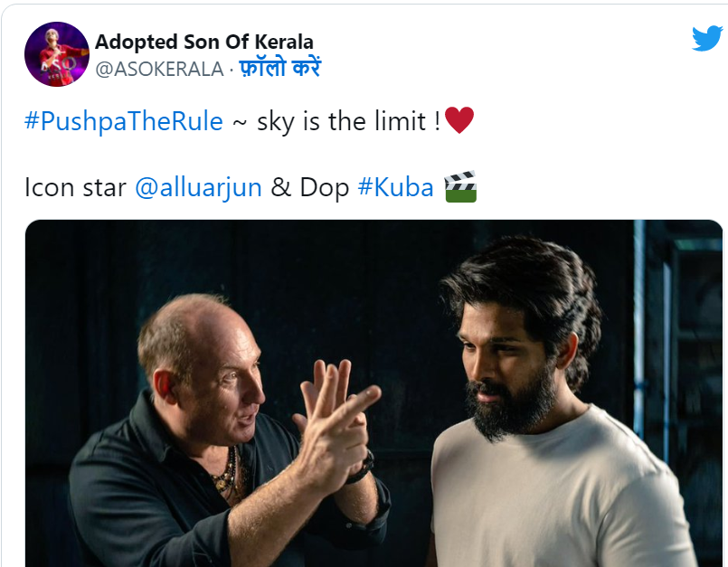This screenshot has height=567, width=728.
Task: Open the #PushpaTheRule hashtag
Action: (124, 121)
